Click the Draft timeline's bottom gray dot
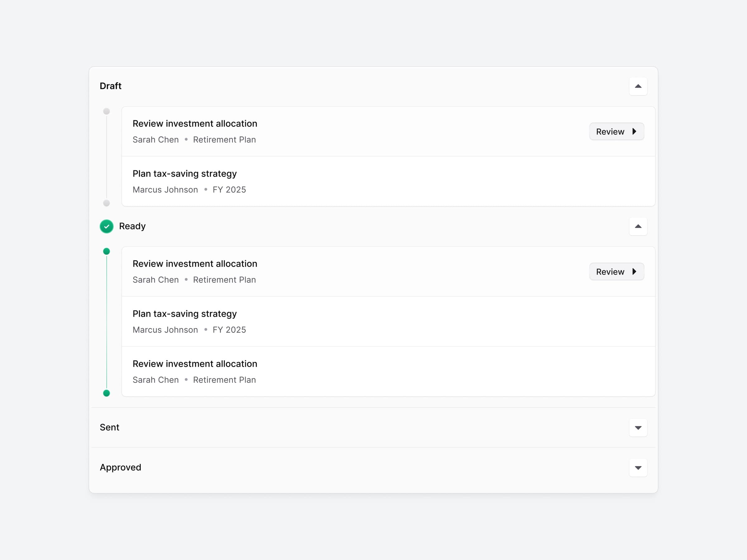 point(106,203)
